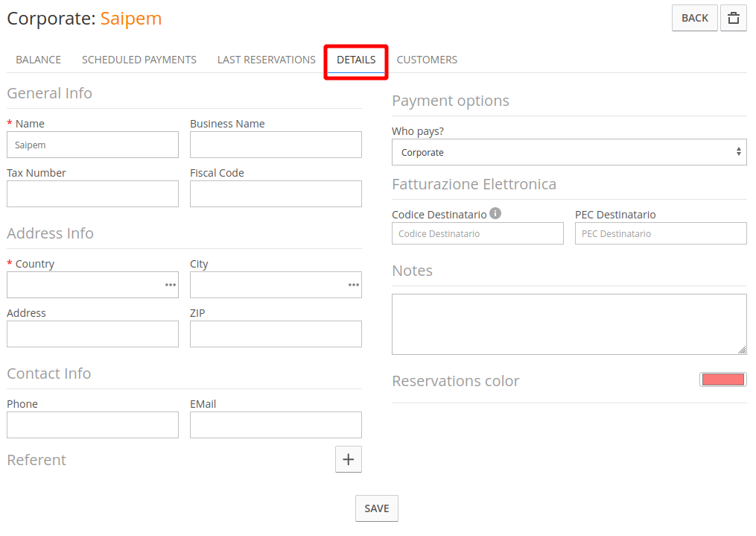Delete corporate with trash icon
Screen dimensions: 756x536
coord(733,19)
